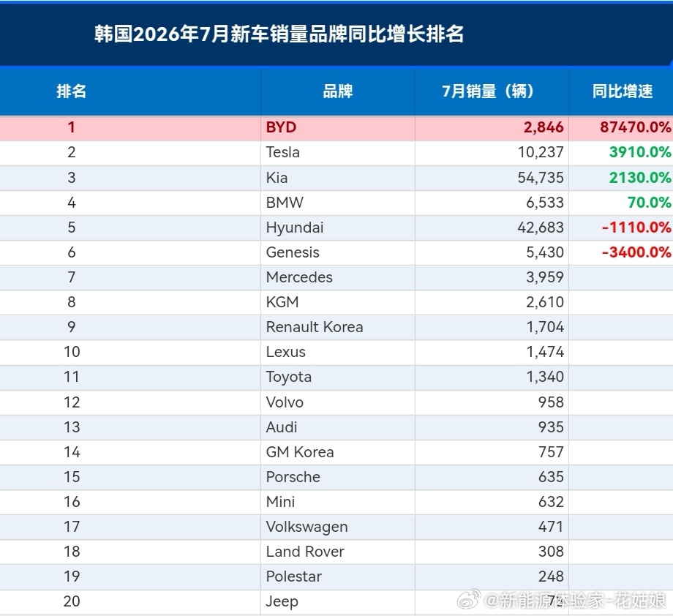This screenshot has height=616, width=673.
Task: Click Land Rover sales value 308
Action: [x=551, y=552]
